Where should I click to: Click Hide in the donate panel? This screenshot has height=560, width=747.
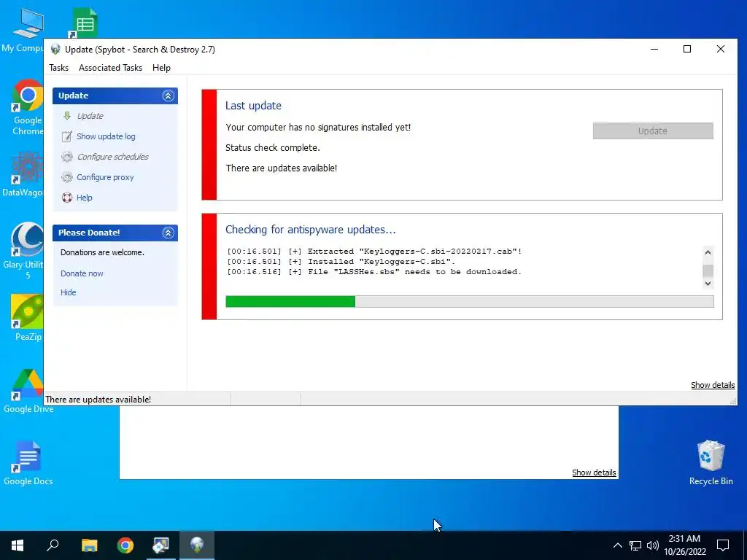coord(68,292)
